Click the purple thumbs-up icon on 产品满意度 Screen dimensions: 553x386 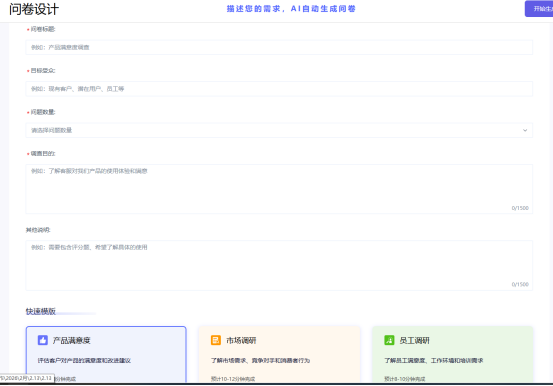[43, 340]
